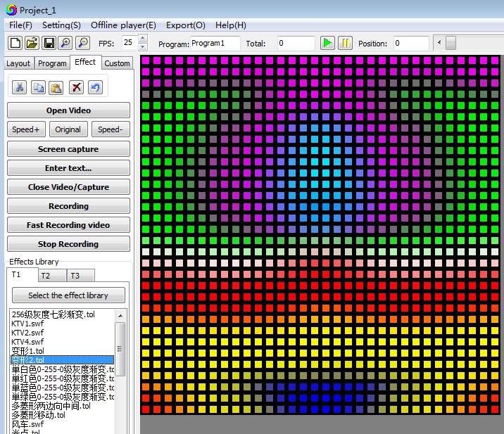Click the Position value field
504x434 pixels.
(x=411, y=43)
